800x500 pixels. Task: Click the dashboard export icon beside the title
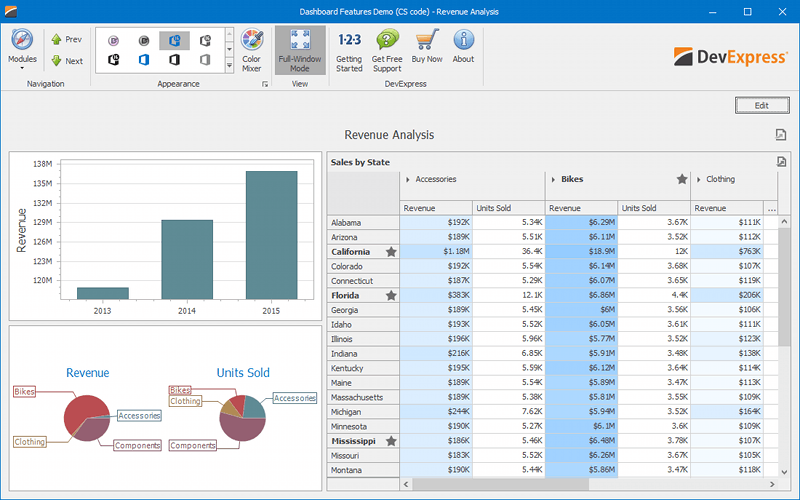pos(781,135)
